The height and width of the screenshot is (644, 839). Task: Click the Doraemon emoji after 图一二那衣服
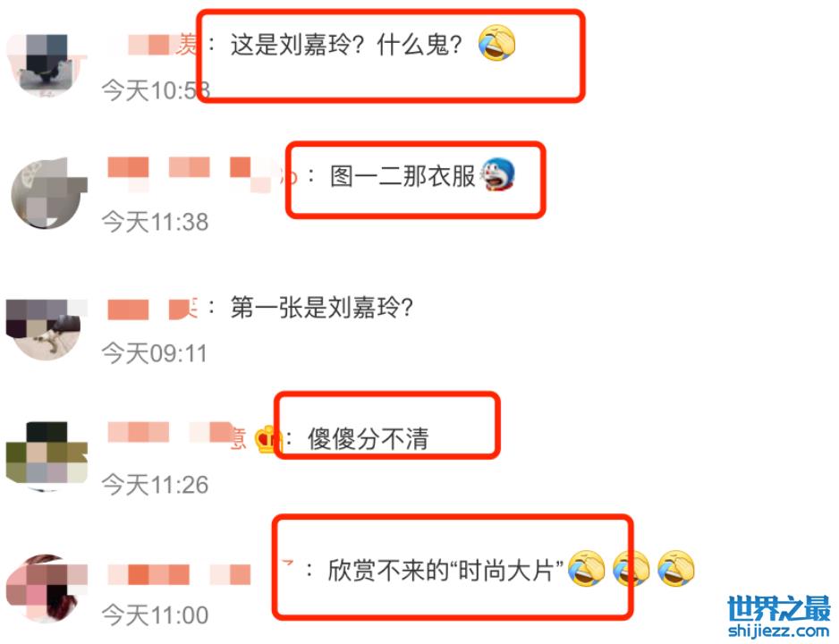click(497, 174)
